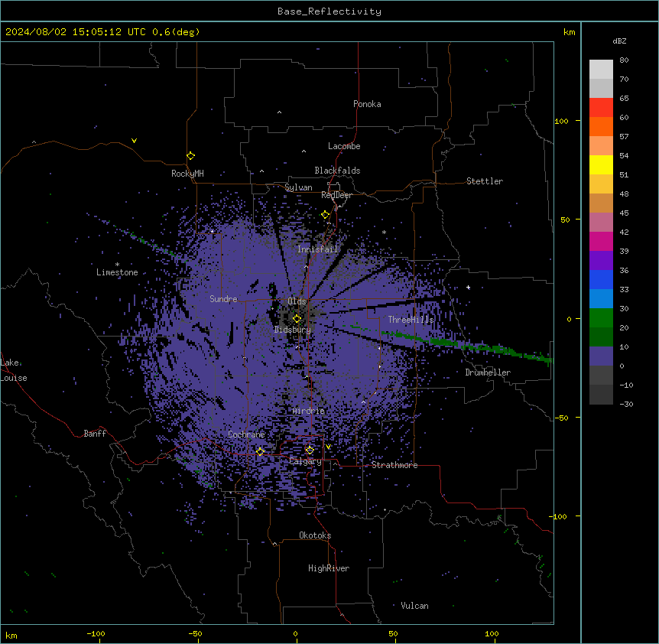Click the Calgary city label
This screenshot has height=644, width=659.
pyautogui.click(x=305, y=461)
